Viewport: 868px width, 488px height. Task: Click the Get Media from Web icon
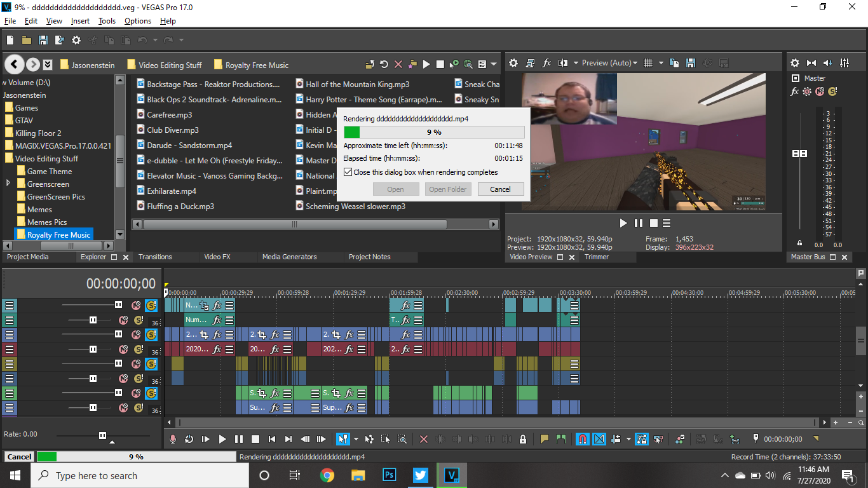tap(468, 64)
